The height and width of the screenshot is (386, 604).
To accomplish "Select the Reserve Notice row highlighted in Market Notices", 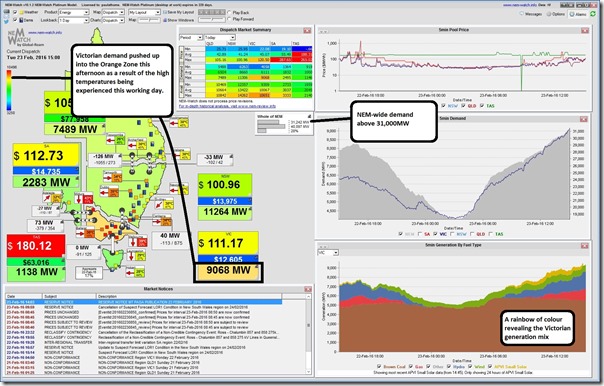I will coord(143,302).
